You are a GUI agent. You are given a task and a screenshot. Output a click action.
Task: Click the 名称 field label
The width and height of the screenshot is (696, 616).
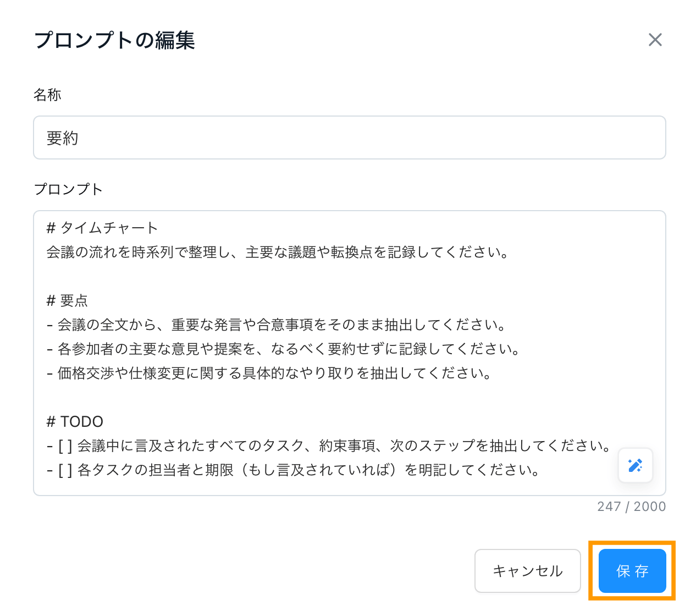click(x=47, y=95)
